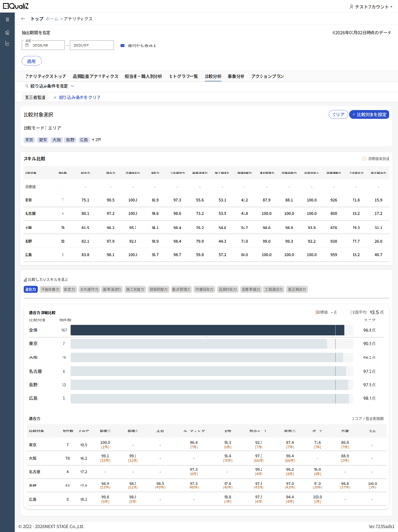Open the アクションプラン tab

click(267, 76)
